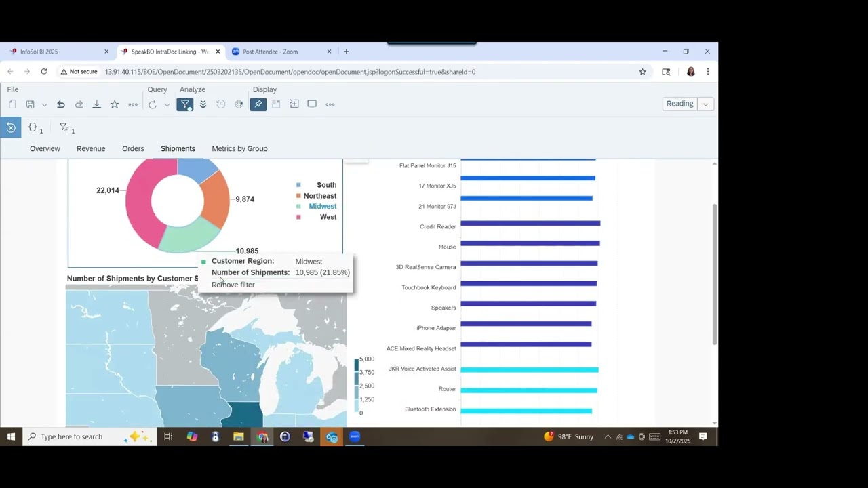Click the redo arrow icon
Viewport: 868px width, 488px height.
[79, 104]
